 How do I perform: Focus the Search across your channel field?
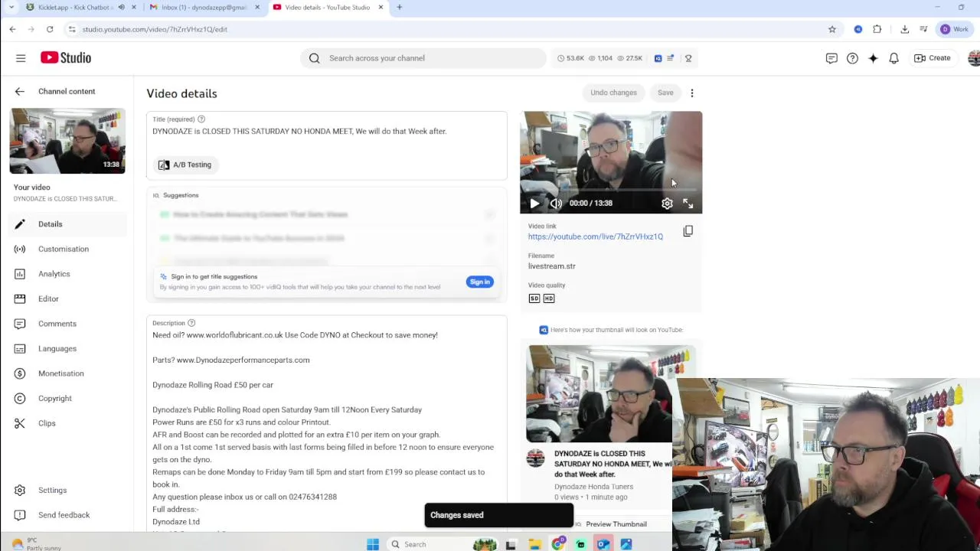pos(423,58)
